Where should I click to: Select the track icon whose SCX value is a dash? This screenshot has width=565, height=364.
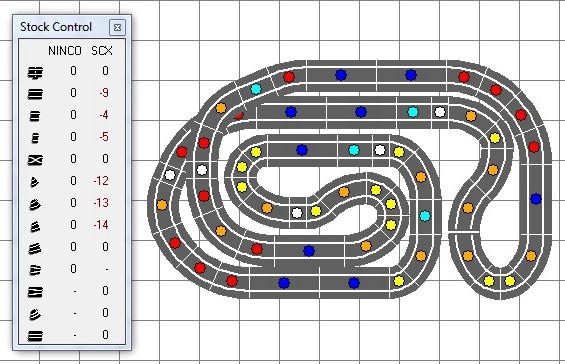click(35, 270)
